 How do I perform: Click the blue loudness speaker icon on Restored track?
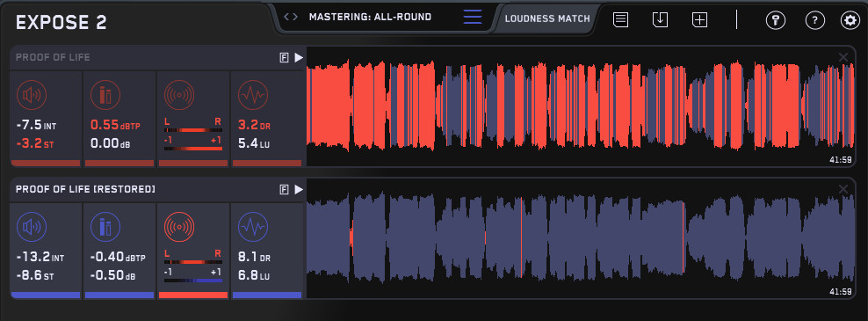pyautogui.click(x=32, y=227)
